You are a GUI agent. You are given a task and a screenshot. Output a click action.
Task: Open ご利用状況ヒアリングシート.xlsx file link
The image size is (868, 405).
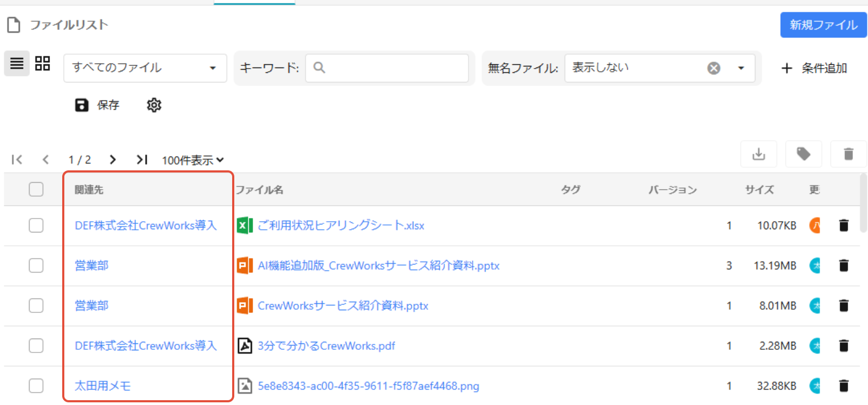[x=341, y=226]
